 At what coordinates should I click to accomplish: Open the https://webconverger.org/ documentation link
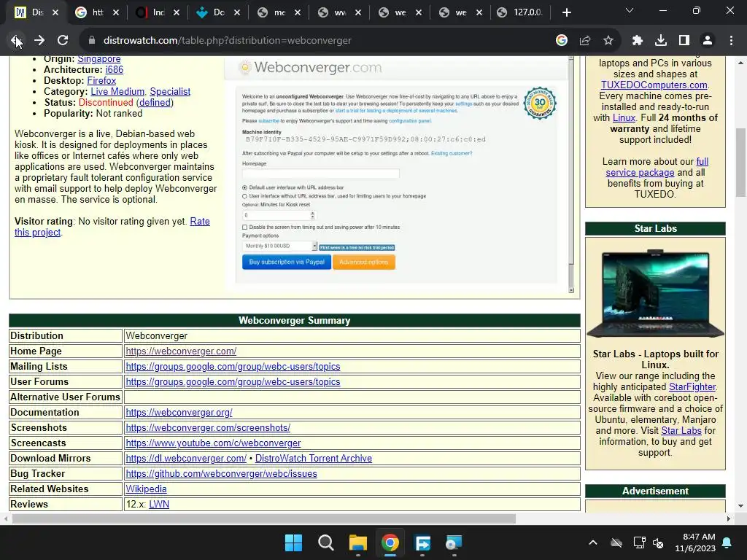click(x=179, y=413)
